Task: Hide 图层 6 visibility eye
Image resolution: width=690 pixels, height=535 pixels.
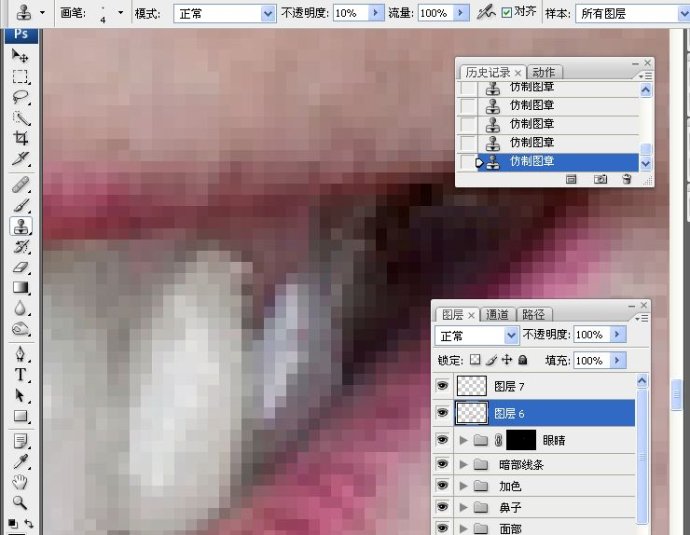Action: coord(442,413)
